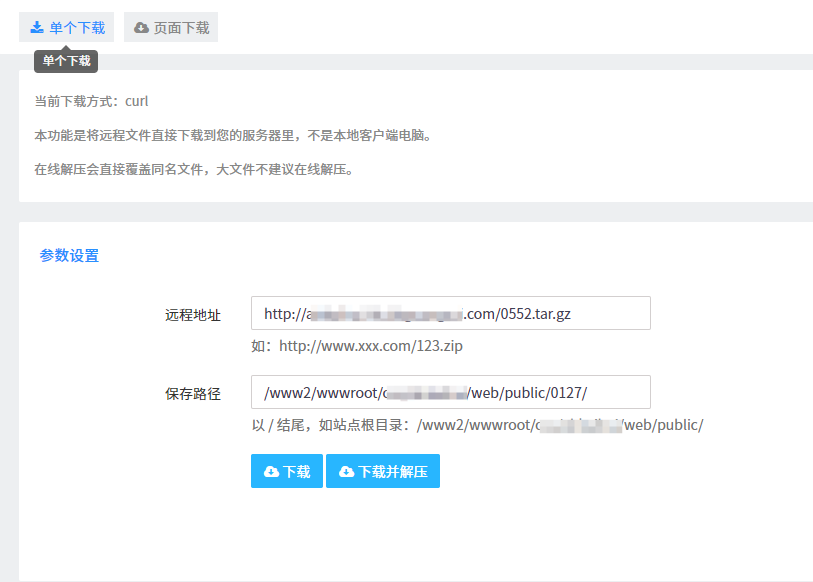Click the 当前下载方式:curl text line
813x582 pixels.
[91, 101]
